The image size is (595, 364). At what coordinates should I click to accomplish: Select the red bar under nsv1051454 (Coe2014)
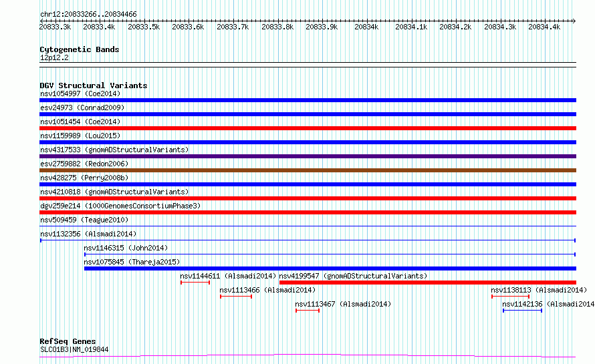pos(308,128)
